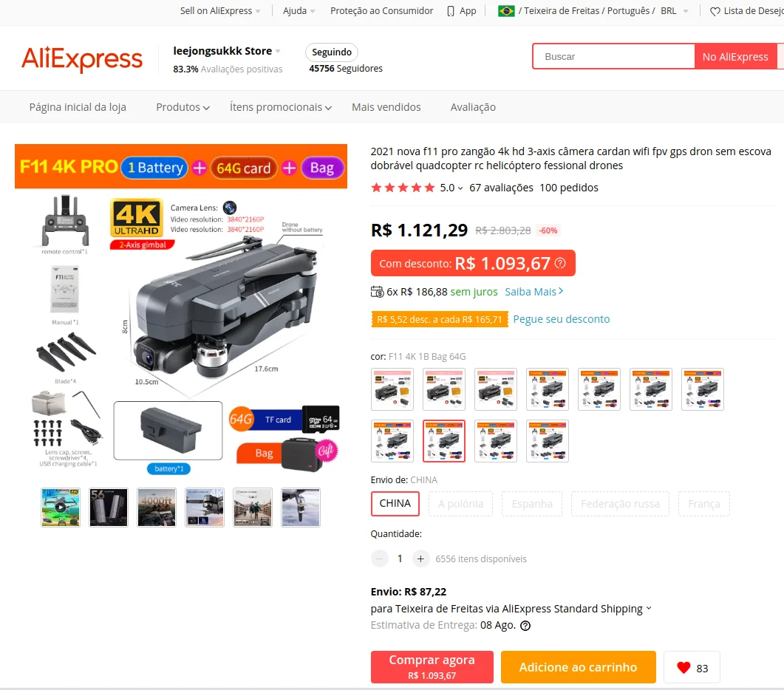The height and width of the screenshot is (690, 784).
Task: Select the first color variant swatch
Action: coord(392,389)
